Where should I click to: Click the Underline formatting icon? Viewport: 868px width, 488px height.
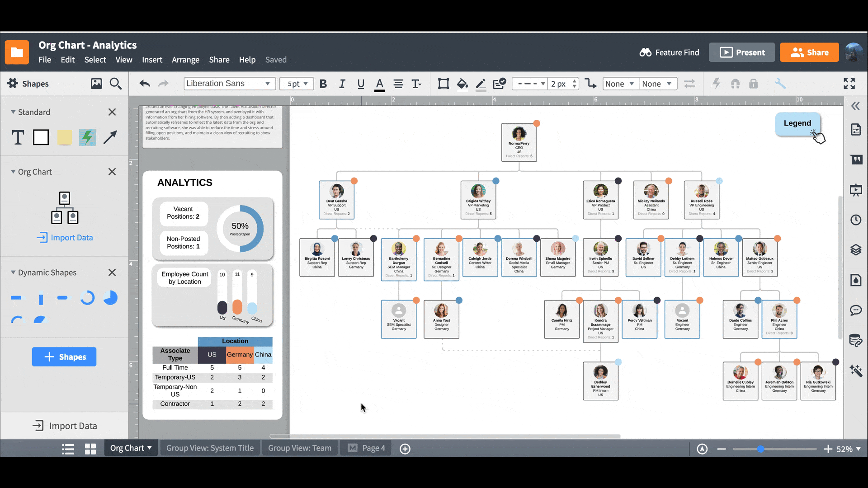pos(361,83)
